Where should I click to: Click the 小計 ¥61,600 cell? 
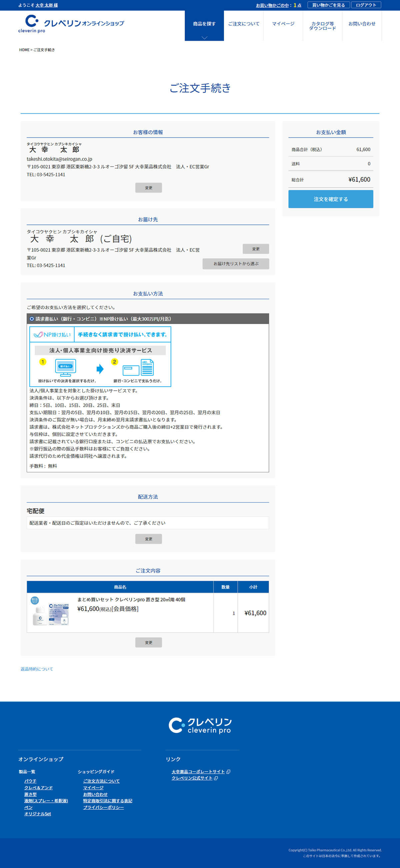coord(253,613)
